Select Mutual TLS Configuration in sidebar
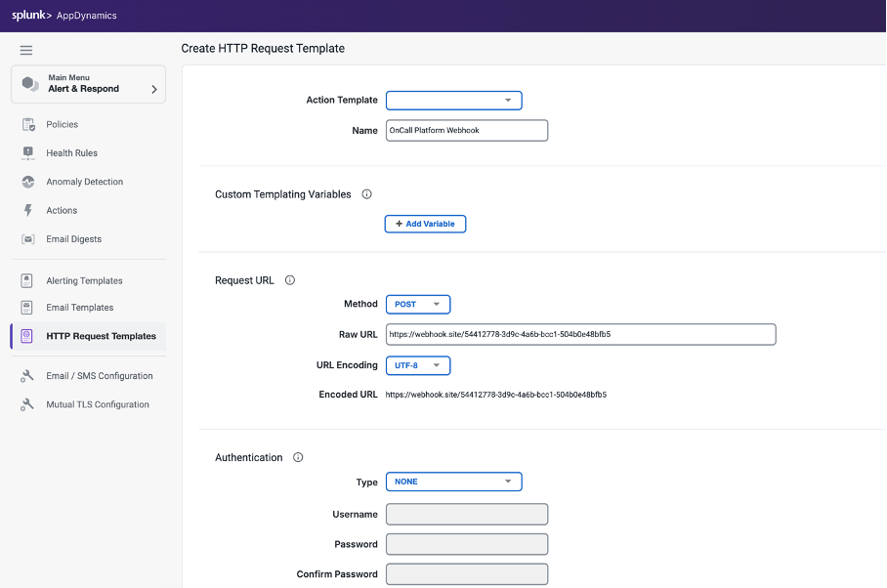The height and width of the screenshot is (588, 887). (x=98, y=404)
